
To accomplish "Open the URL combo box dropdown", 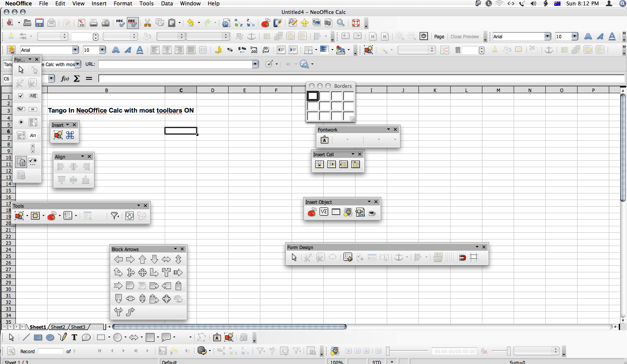I will pyautogui.click(x=255, y=64).
